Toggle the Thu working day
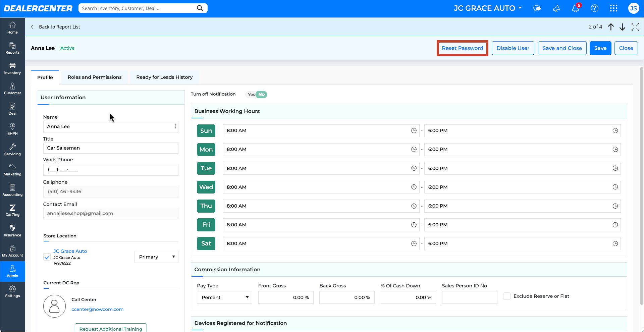 point(206,206)
